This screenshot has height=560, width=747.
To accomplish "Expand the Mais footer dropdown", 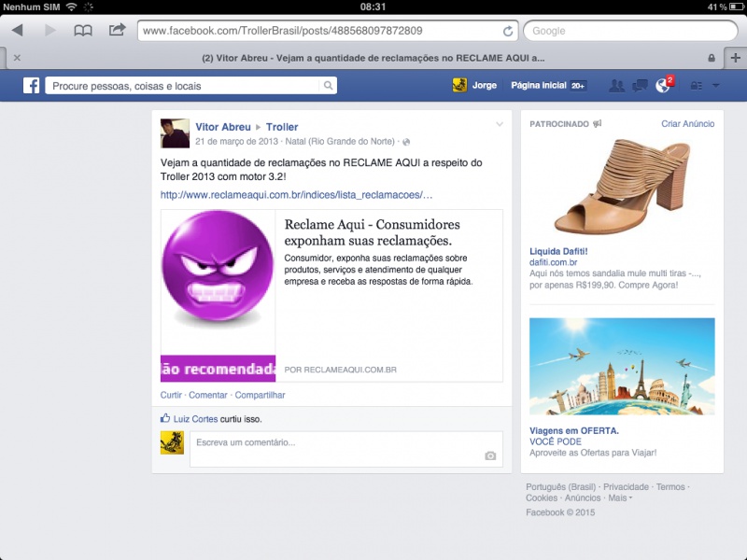I will pyautogui.click(x=620, y=498).
